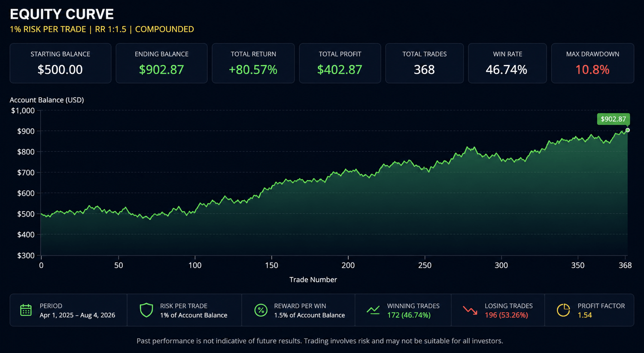Click the yellow pie chart icon for Profit Factor
The height and width of the screenshot is (353, 644).
(563, 310)
